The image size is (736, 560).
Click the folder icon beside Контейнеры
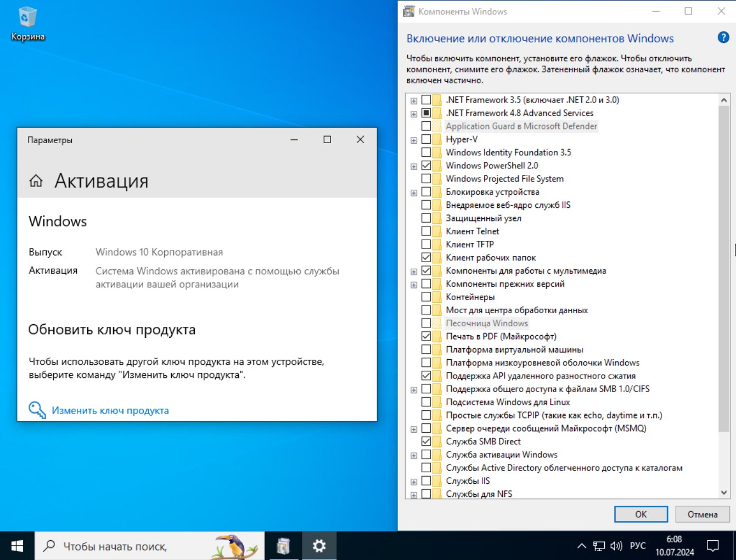click(x=437, y=297)
